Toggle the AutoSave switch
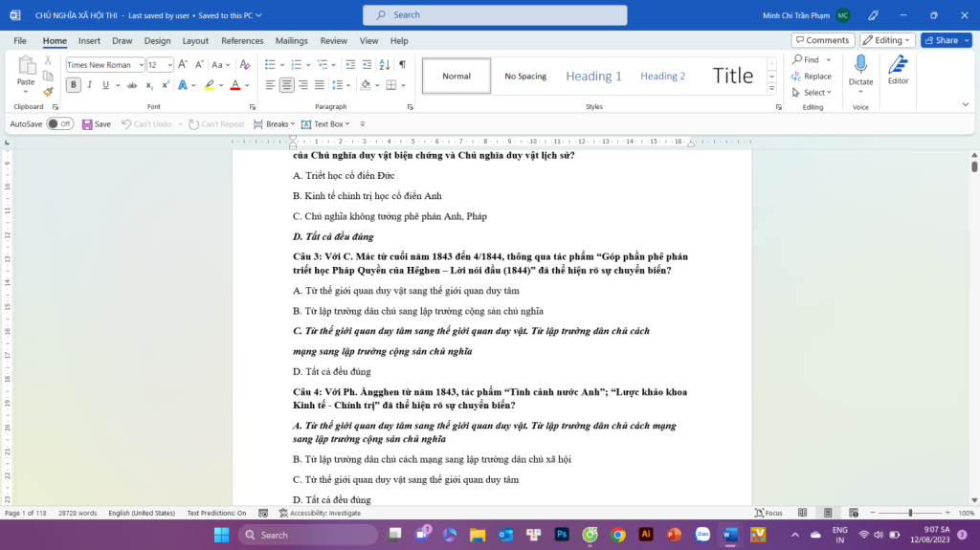 tap(60, 123)
